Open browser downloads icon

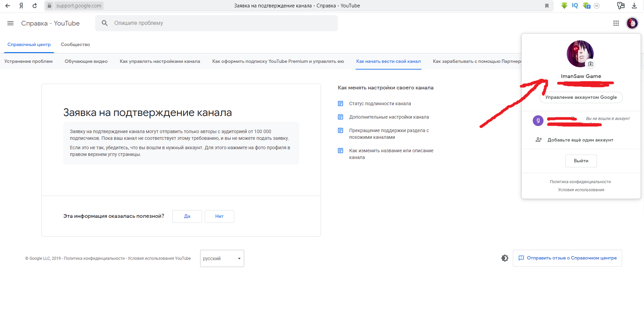(x=634, y=6)
